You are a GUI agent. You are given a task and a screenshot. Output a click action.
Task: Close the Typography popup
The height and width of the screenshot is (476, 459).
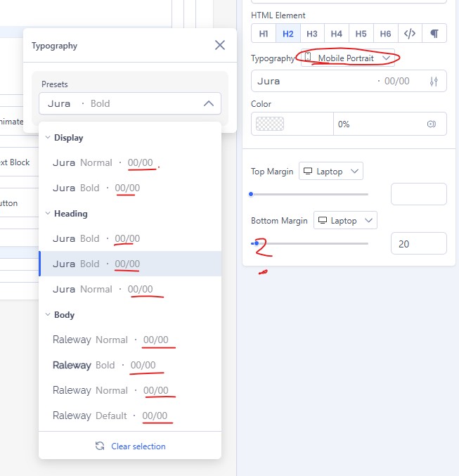coord(220,45)
